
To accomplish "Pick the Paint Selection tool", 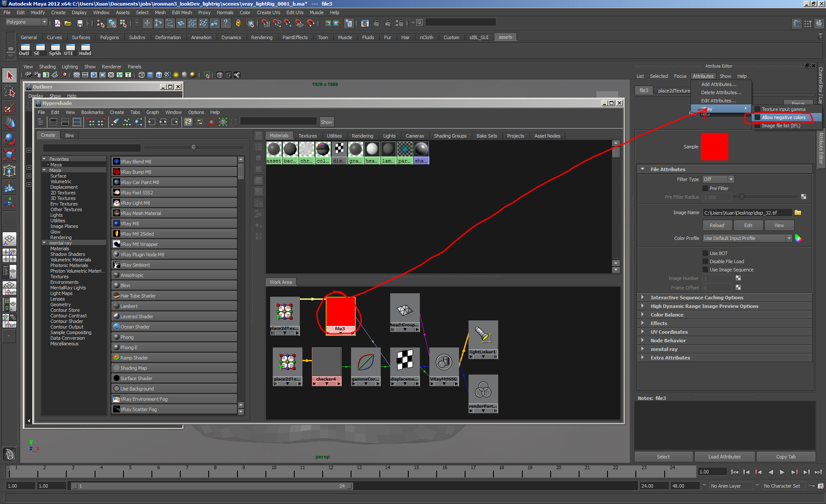I will tap(9, 107).
